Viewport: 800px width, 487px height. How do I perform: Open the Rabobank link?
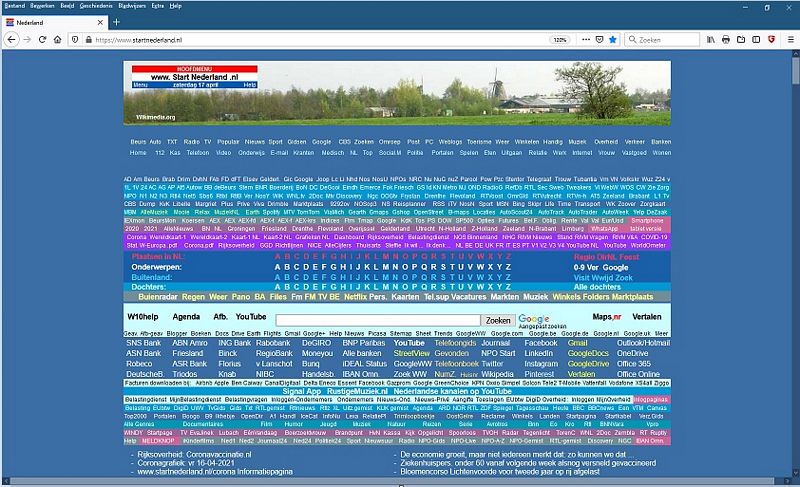[273, 343]
